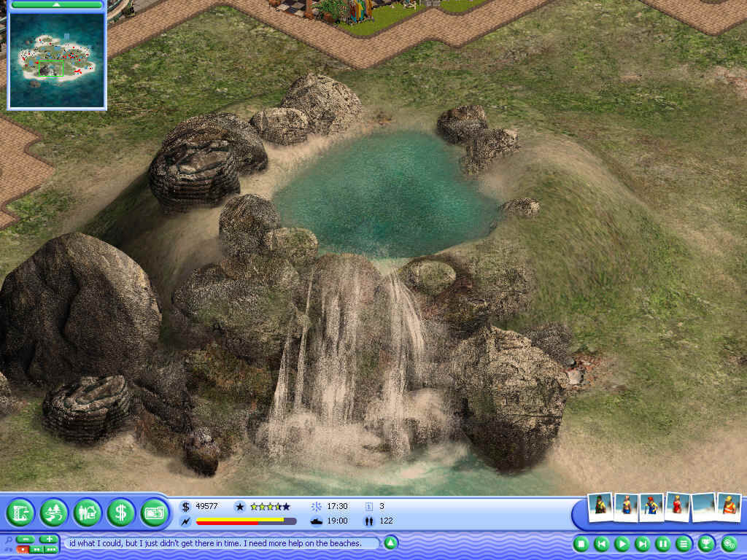Collapse the minimap using its top arrow bar
The height and width of the screenshot is (560, 747).
tap(57, 5)
